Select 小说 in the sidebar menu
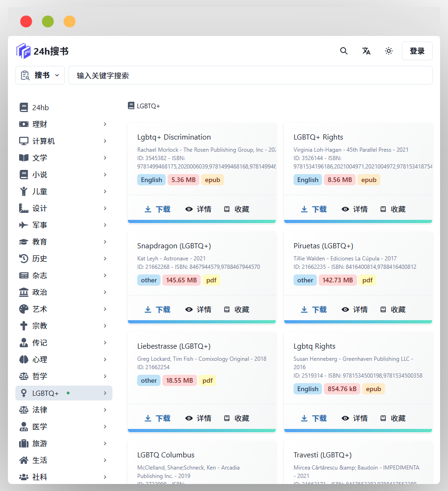Image resolution: width=448 pixels, height=491 pixels. [x=40, y=175]
